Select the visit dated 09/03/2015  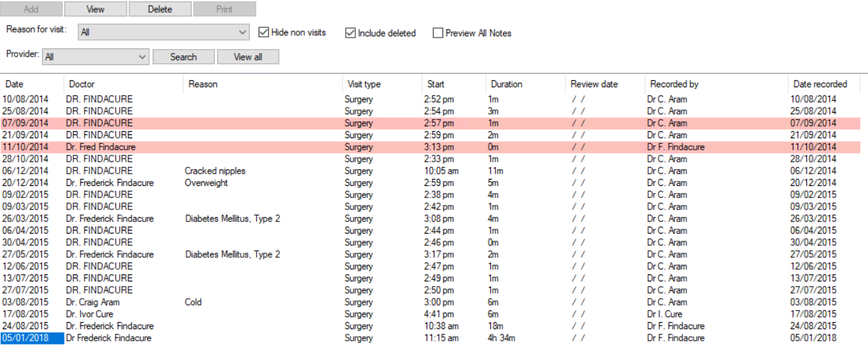tap(430, 206)
